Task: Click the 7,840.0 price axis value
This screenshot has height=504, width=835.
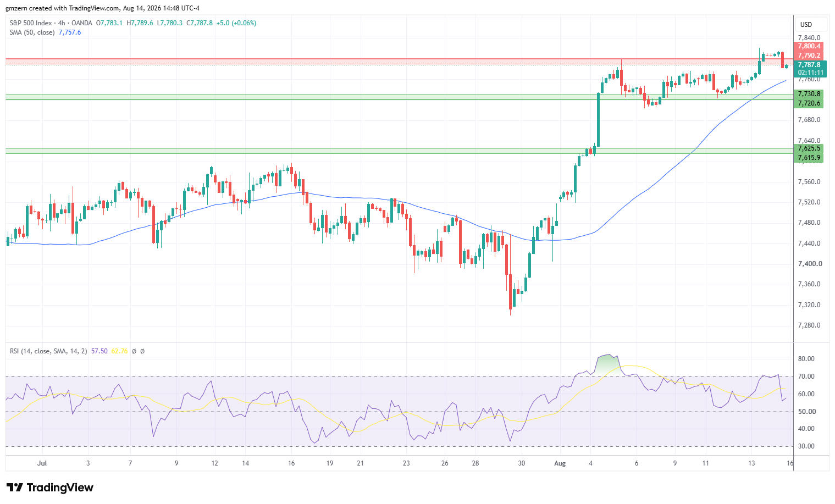Action: click(x=809, y=38)
